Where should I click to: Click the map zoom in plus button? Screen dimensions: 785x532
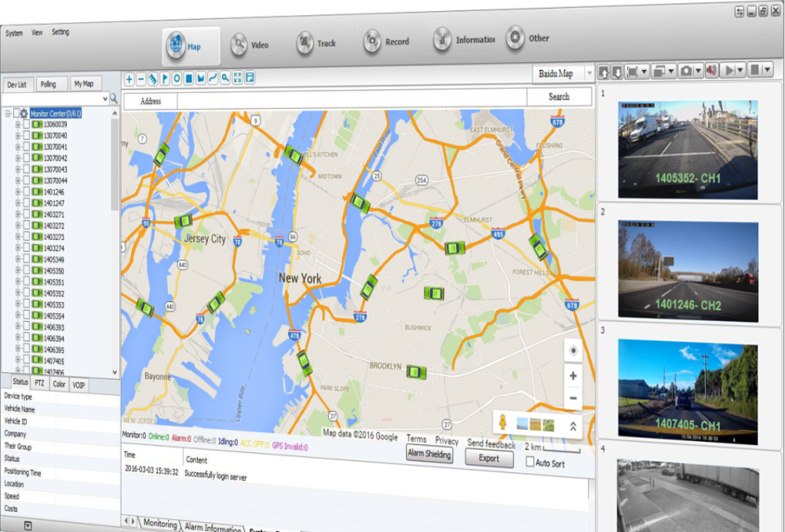coord(573,376)
